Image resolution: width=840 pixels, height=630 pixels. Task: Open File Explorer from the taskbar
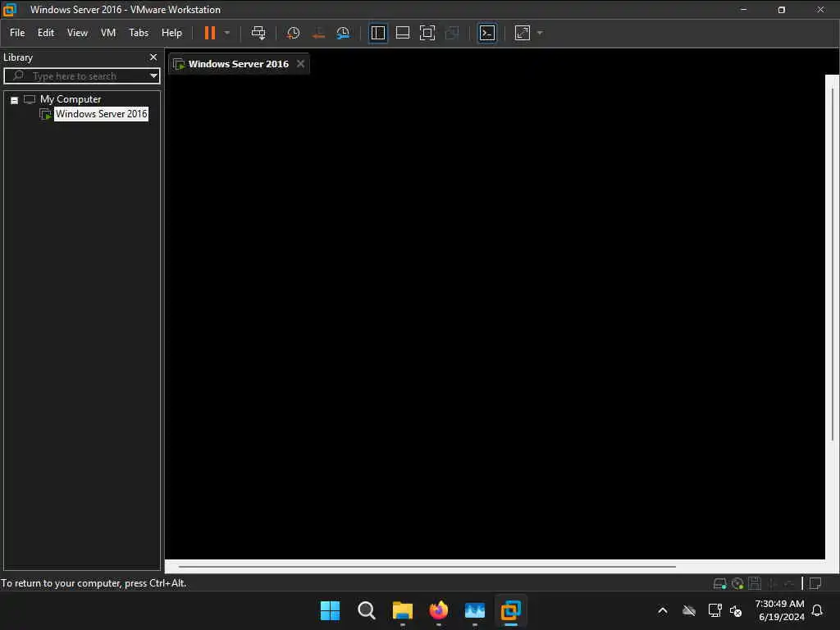402,610
